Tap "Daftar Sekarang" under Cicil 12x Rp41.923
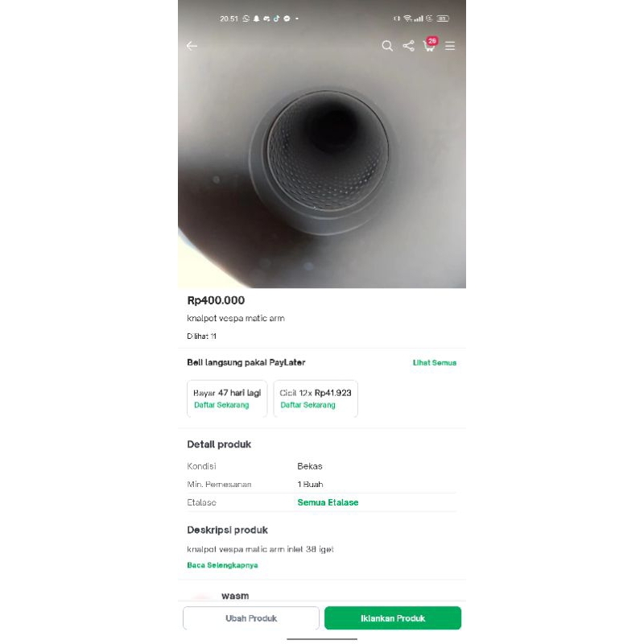The image size is (644, 644). (x=308, y=405)
